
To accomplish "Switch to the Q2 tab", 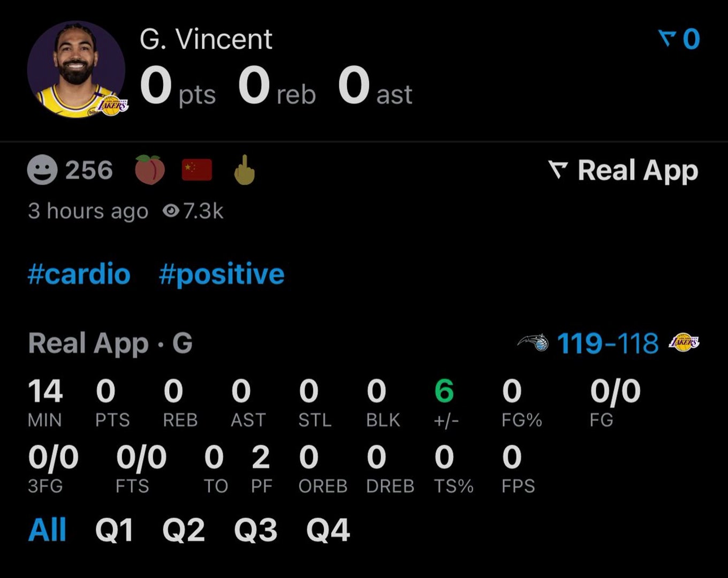I will click(x=184, y=530).
